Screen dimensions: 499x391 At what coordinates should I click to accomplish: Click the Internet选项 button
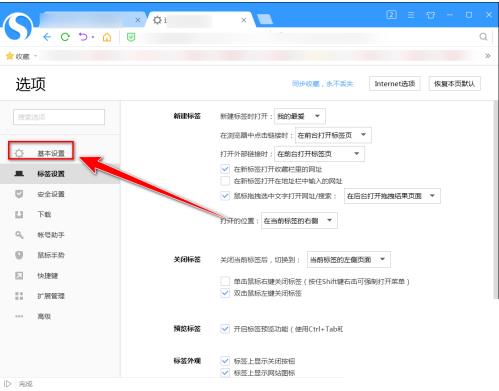pos(394,83)
